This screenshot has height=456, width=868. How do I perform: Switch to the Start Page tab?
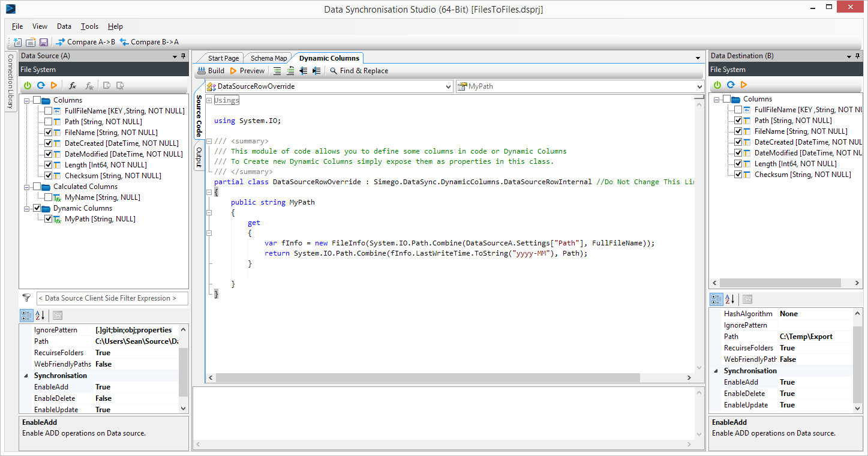pyautogui.click(x=223, y=58)
